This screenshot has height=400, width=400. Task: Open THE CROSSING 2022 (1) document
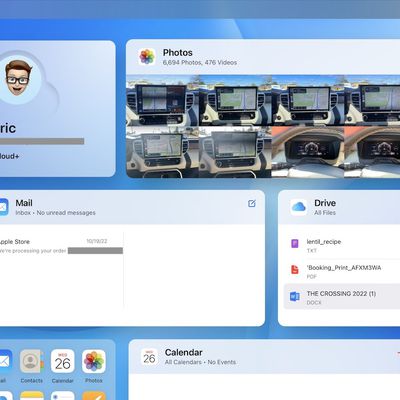tap(342, 297)
